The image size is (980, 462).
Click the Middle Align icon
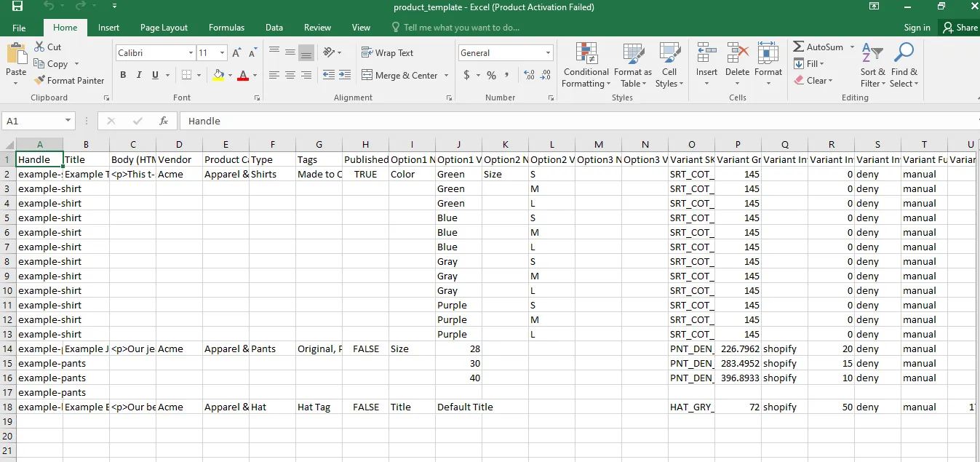(290, 52)
